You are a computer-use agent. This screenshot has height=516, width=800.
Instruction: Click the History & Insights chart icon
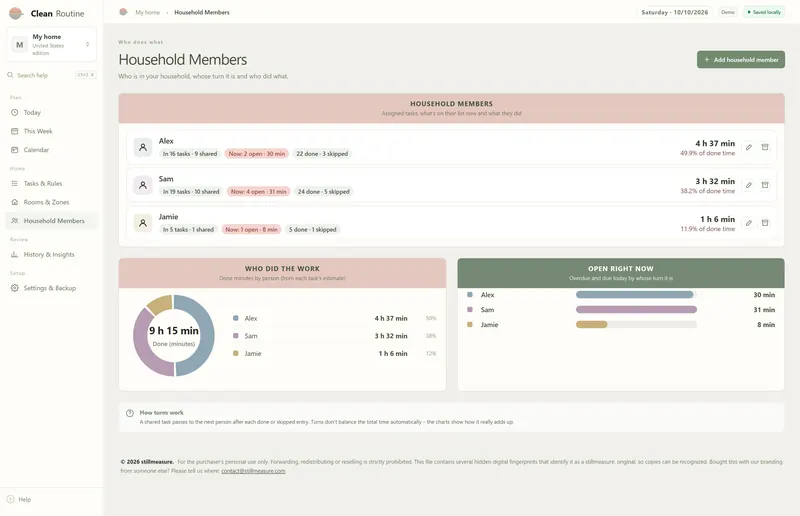[x=14, y=254]
